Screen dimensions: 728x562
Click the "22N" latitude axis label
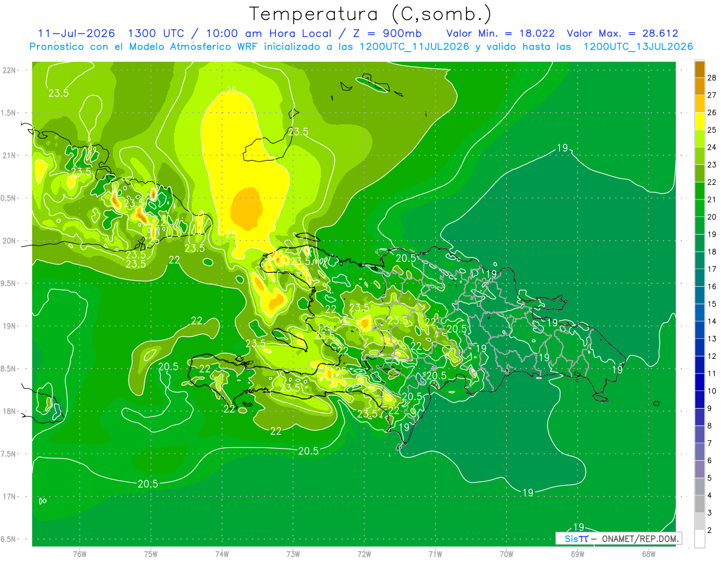coord(10,70)
